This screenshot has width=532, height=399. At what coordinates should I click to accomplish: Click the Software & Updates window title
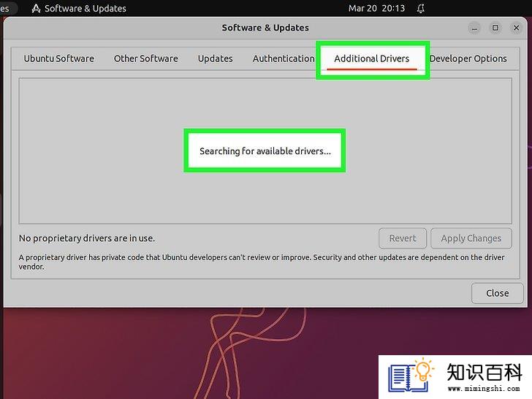[x=265, y=28]
